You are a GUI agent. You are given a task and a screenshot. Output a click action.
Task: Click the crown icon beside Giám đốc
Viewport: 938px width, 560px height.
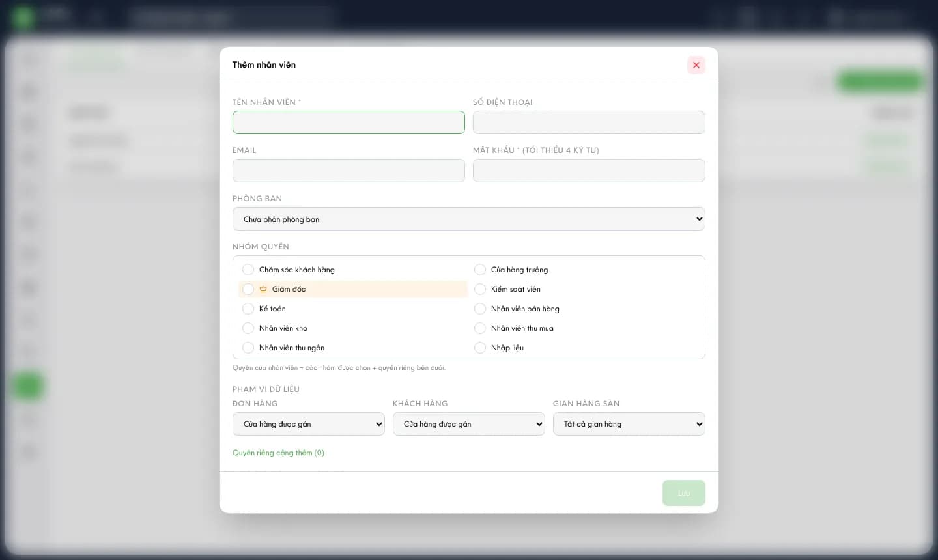(x=263, y=289)
